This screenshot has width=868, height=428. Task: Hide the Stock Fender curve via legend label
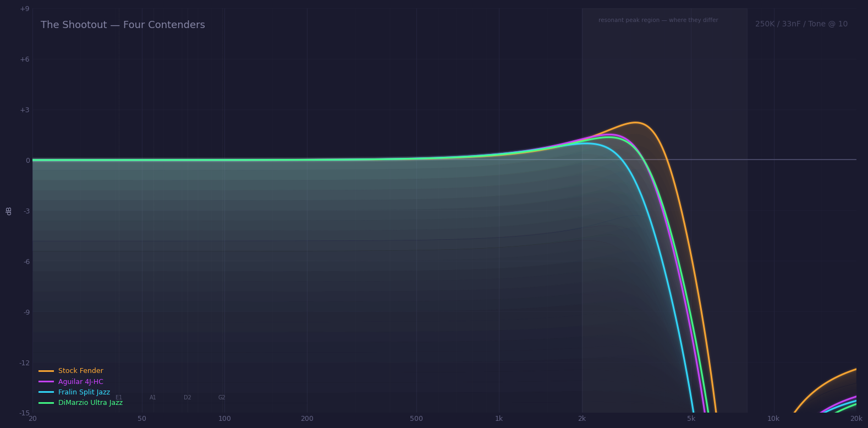[x=80, y=371]
